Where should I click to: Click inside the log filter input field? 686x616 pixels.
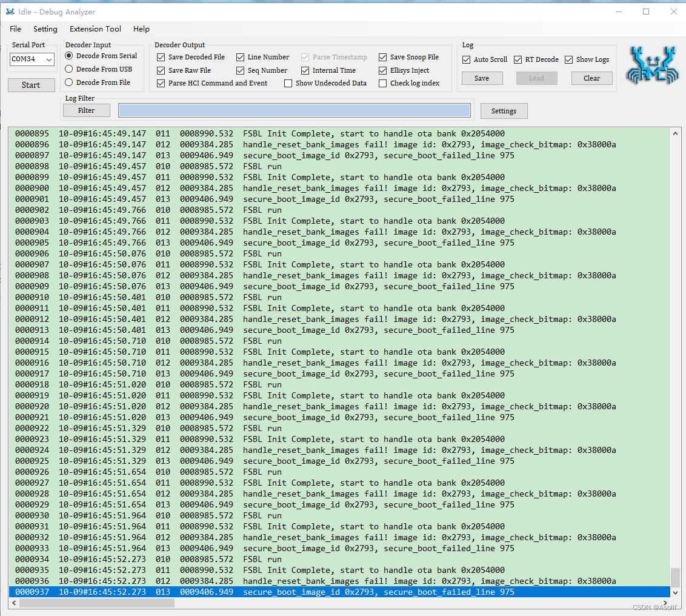pyautogui.click(x=295, y=110)
